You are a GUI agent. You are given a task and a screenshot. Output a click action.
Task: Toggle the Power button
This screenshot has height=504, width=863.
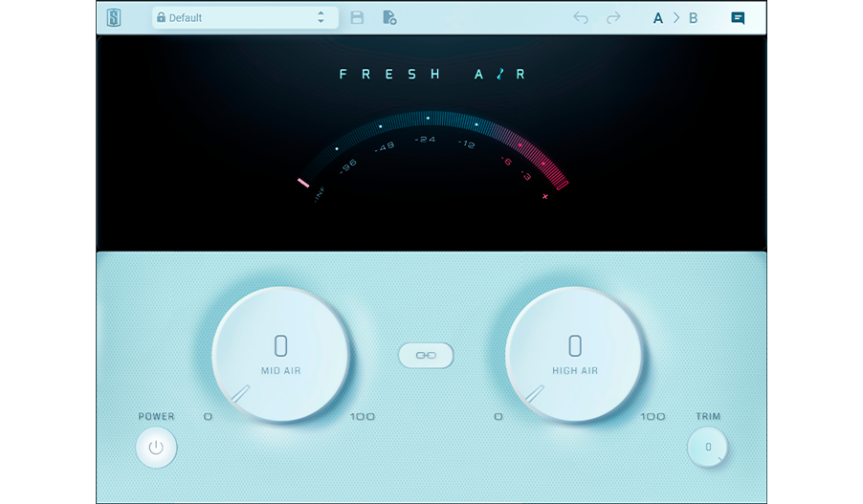(156, 447)
